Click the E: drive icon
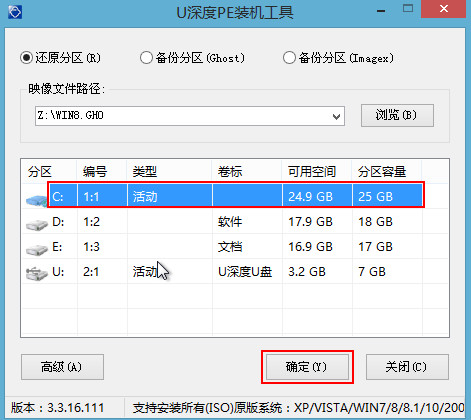 click(37, 250)
